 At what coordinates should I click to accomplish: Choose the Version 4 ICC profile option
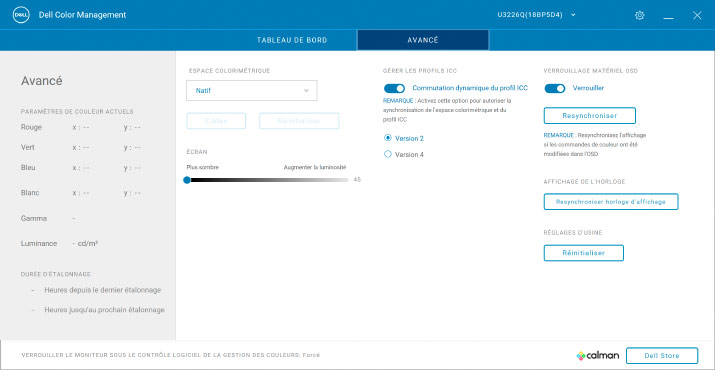point(388,154)
